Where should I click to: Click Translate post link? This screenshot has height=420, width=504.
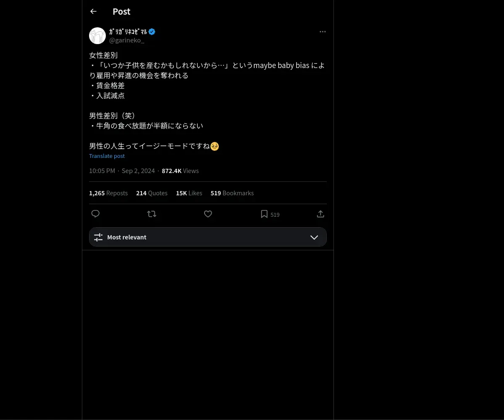coord(107,156)
